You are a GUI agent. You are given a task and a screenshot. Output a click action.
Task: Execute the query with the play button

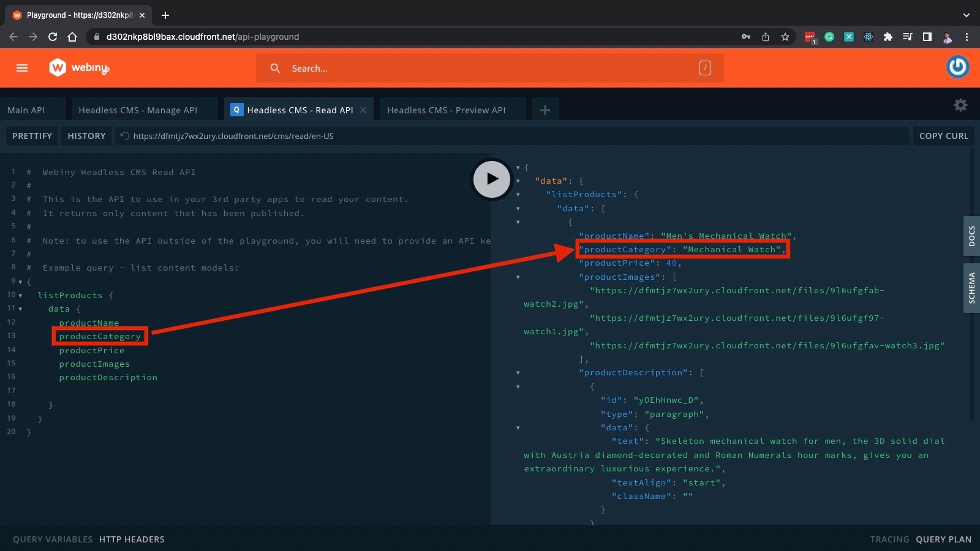coord(491,179)
